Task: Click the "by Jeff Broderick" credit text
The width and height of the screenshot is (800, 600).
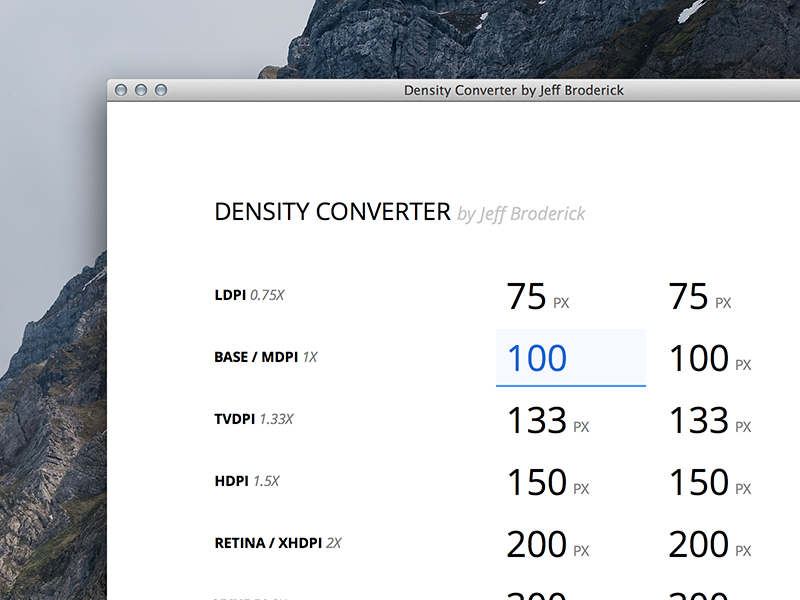Action: pyautogui.click(x=521, y=213)
